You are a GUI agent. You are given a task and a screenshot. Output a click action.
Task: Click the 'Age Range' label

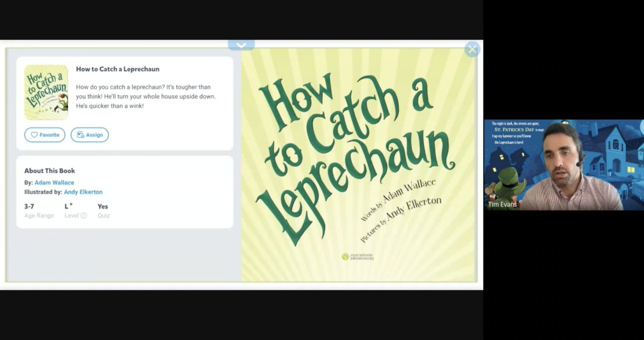coord(39,215)
